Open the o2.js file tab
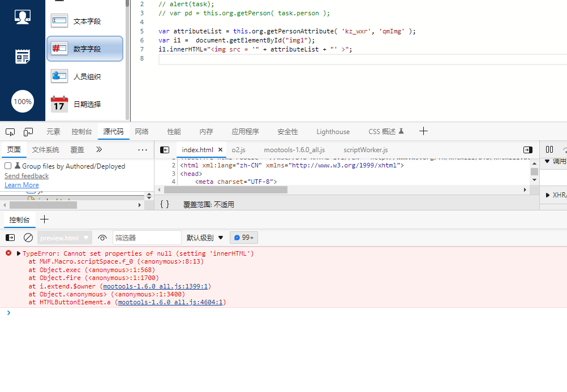The width and height of the screenshot is (567, 392). click(238, 150)
